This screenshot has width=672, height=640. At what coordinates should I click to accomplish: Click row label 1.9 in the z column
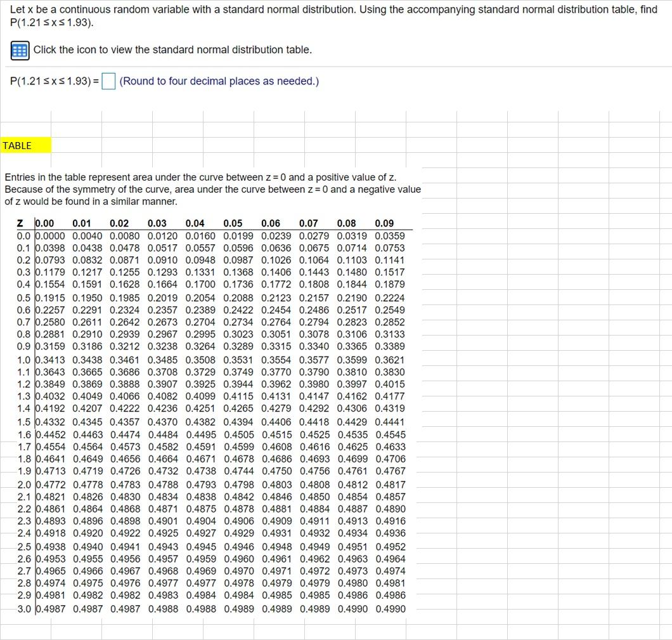click(25, 471)
